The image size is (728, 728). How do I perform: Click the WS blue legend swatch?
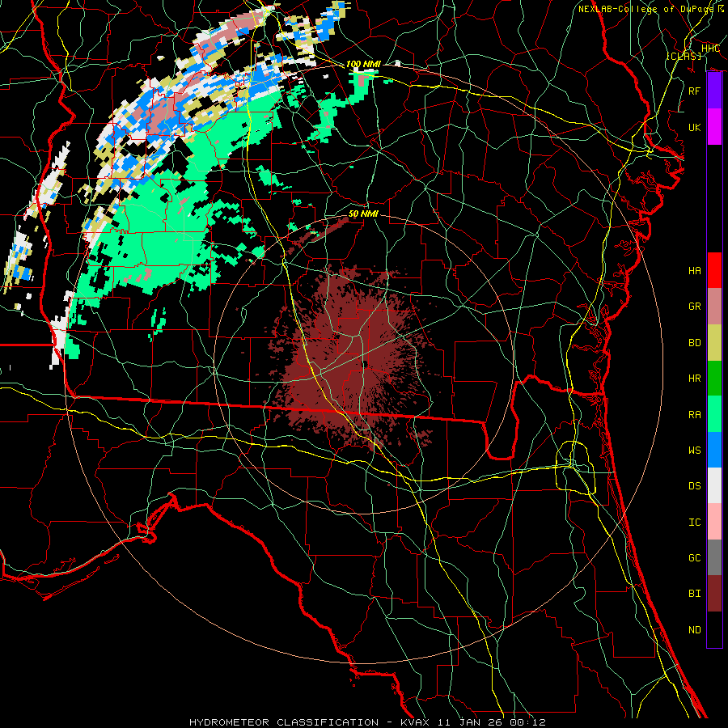714,450
